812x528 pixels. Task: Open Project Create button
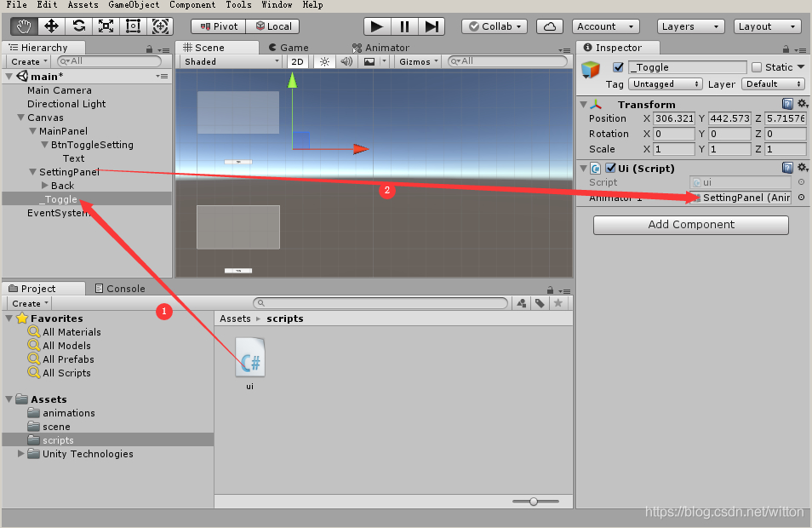pyautogui.click(x=30, y=303)
